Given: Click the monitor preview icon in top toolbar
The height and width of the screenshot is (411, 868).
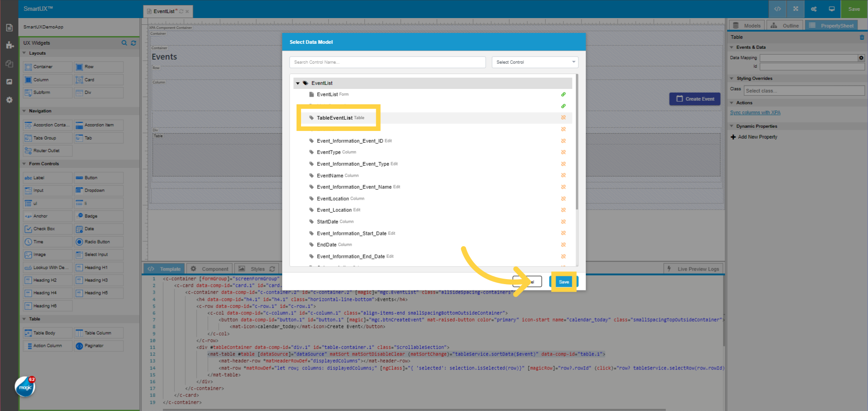Looking at the screenshot, I should tap(831, 9).
